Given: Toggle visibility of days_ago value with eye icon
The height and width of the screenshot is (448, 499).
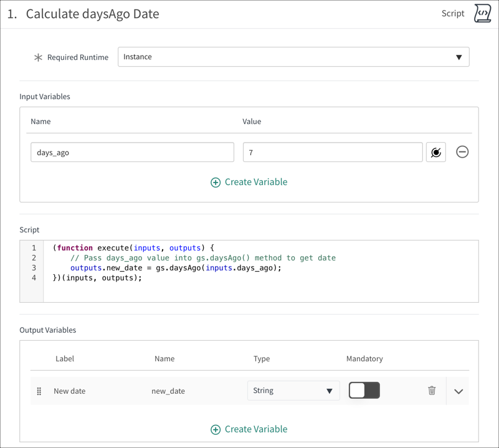Looking at the screenshot, I should coord(435,151).
